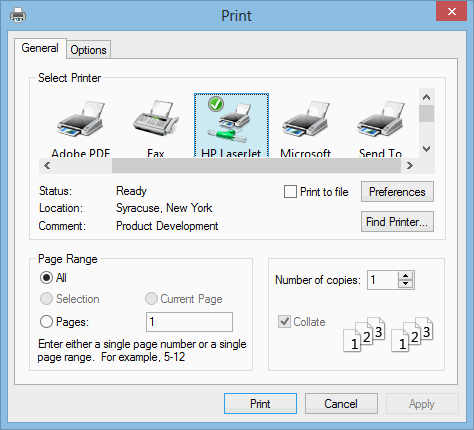Click printer list vertical scroll down arrow
This screenshot has width=474, height=430.
point(427,149)
